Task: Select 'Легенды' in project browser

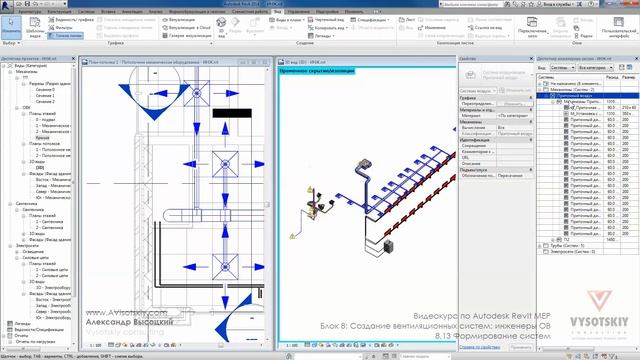Action: [22, 324]
